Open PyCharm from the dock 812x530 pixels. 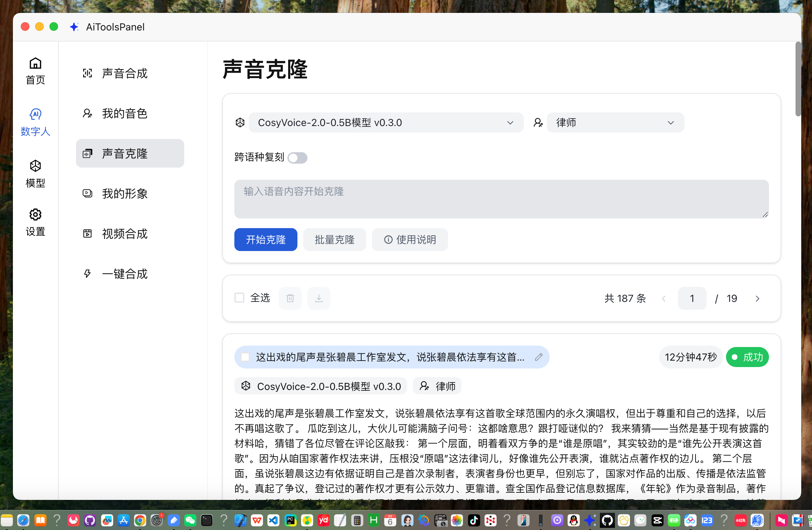point(290,520)
